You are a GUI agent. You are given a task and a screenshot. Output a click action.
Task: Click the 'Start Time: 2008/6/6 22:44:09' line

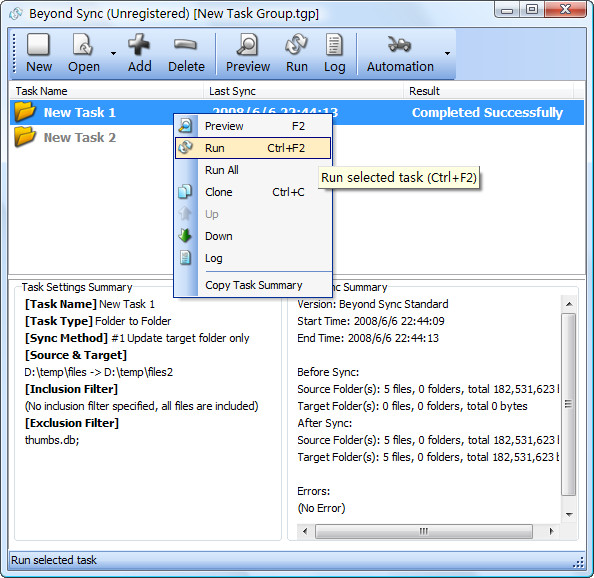pyautogui.click(x=370, y=321)
